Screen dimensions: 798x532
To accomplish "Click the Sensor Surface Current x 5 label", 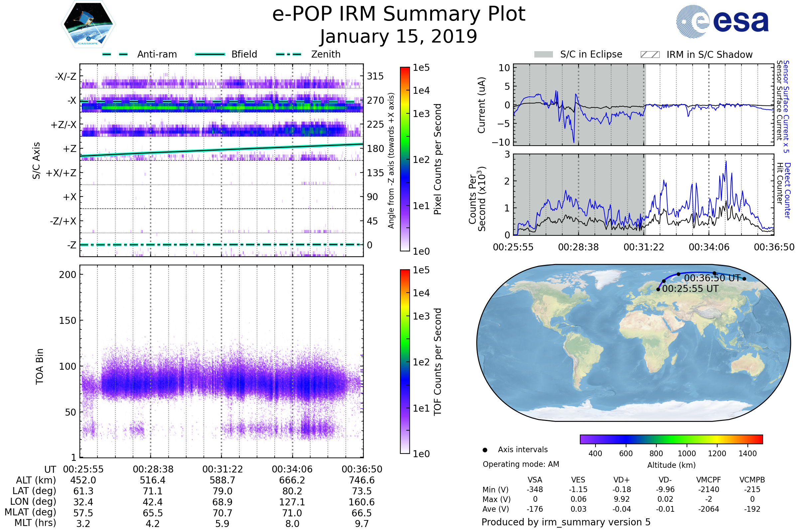I will tap(786, 106).
